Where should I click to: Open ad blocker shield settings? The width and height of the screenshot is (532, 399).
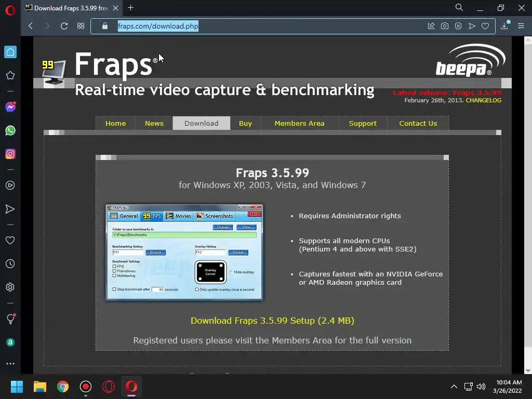(x=458, y=26)
